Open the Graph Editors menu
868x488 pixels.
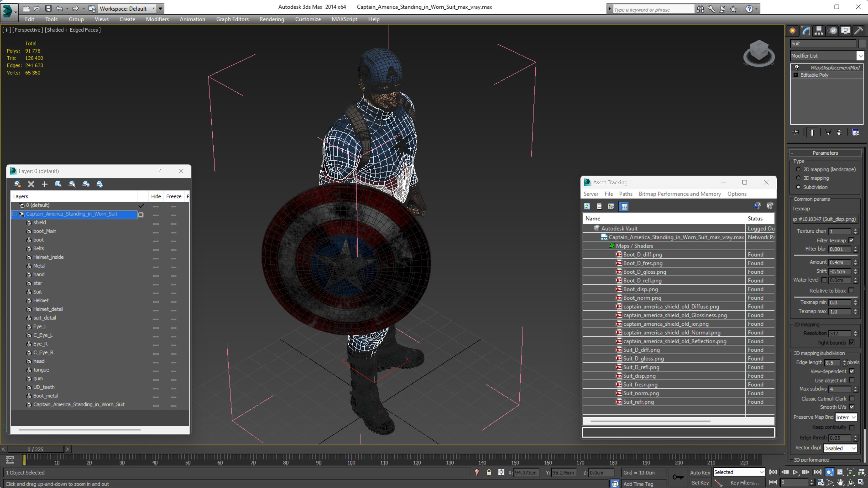[232, 19]
